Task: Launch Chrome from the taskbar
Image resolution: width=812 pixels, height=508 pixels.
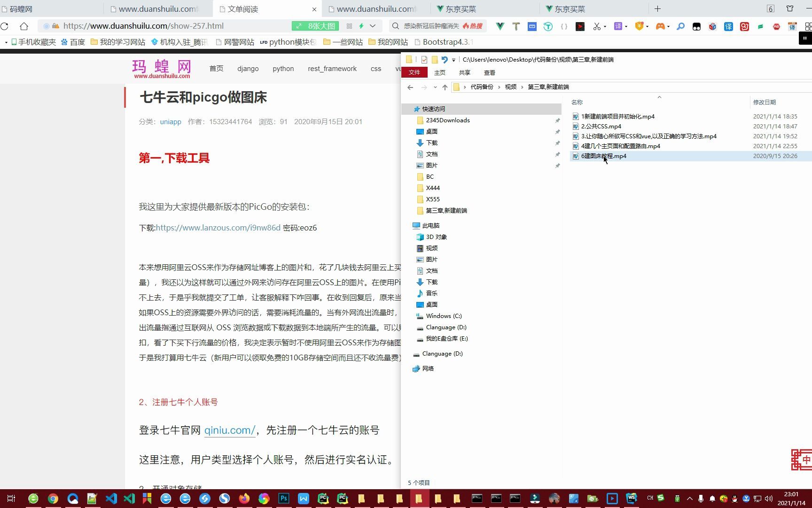Action: (x=53, y=499)
